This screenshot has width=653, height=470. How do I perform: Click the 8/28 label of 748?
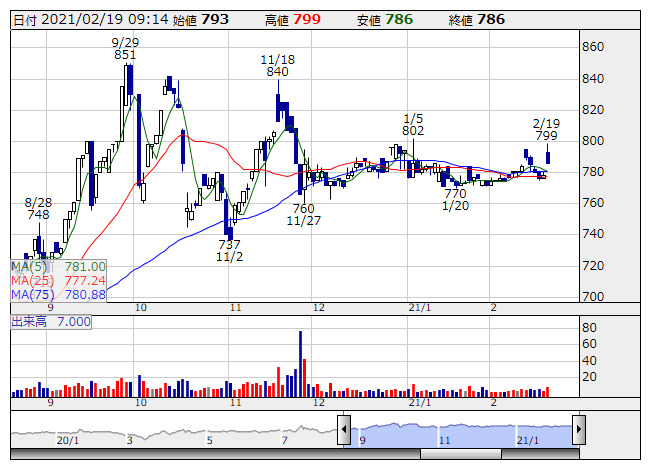pyautogui.click(x=38, y=208)
